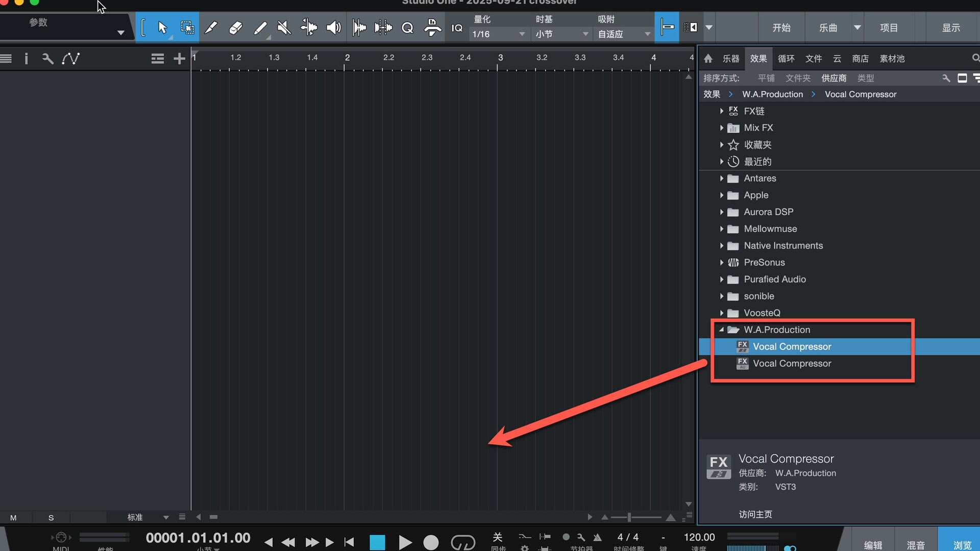The width and height of the screenshot is (980, 551).
Task: Select the Listen speaker tool
Action: tap(333, 28)
